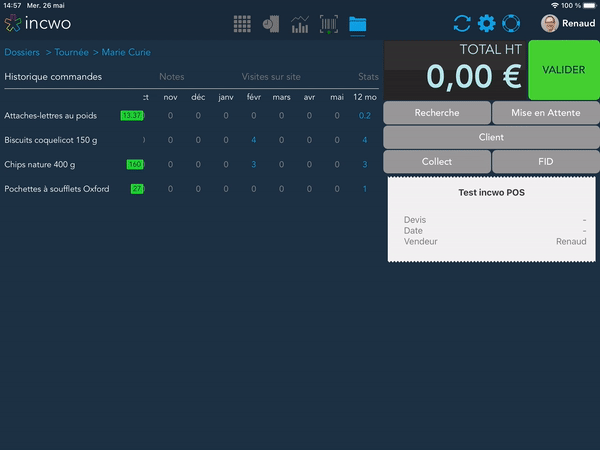Image resolution: width=600 pixels, height=450 pixels.
Task: Open the Visites sur site tab
Action: pos(271,77)
